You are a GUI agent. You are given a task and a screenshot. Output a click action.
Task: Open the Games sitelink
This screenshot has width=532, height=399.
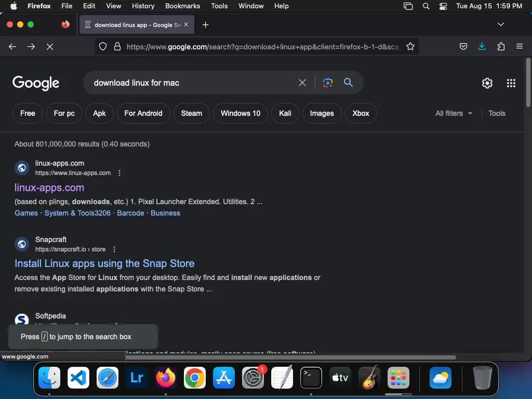click(26, 213)
